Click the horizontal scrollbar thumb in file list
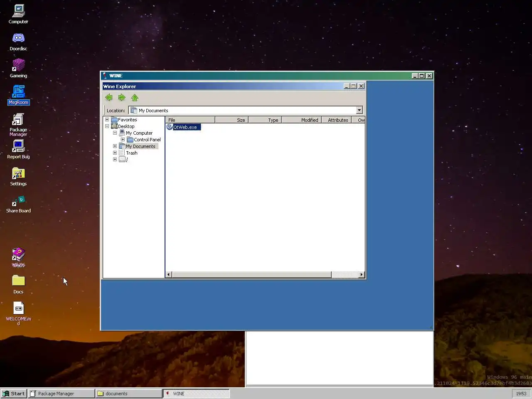Image resolution: width=532 pixels, height=399 pixels. (251, 274)
